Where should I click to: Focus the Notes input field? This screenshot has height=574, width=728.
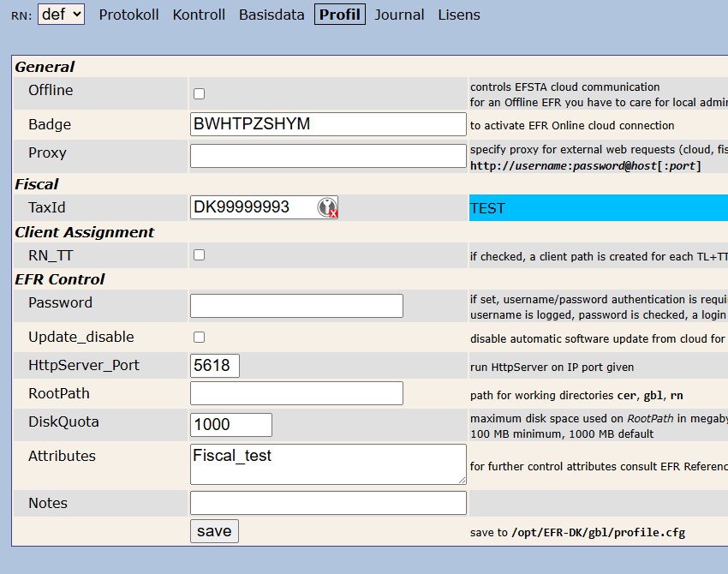click(328, 503)
